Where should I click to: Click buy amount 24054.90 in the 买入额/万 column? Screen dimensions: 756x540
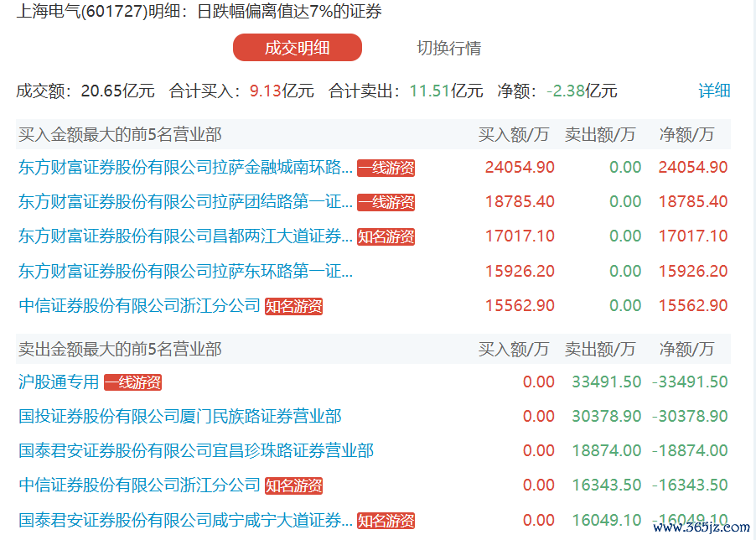tap(520, 168)
